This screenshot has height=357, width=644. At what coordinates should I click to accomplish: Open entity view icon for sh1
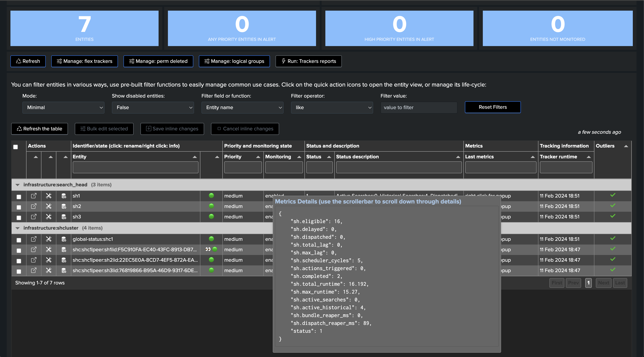click(34, 196)
